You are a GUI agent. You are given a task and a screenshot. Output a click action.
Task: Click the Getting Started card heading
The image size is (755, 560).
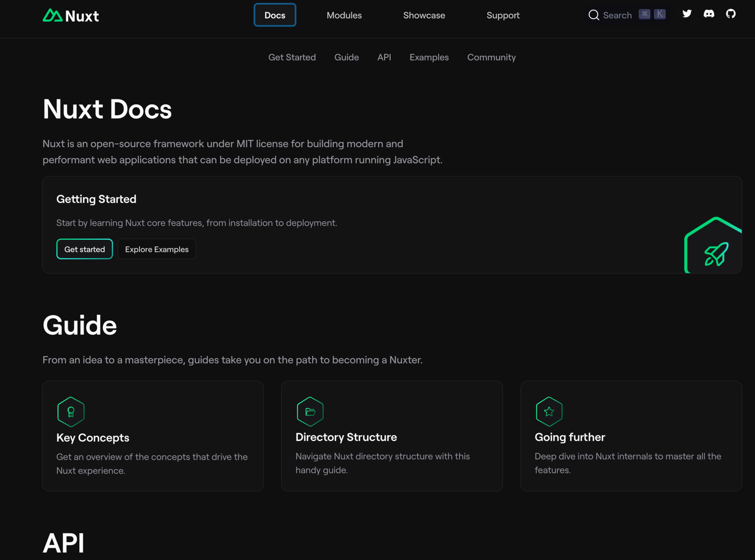pyautogui.click(x=96, y=199)
